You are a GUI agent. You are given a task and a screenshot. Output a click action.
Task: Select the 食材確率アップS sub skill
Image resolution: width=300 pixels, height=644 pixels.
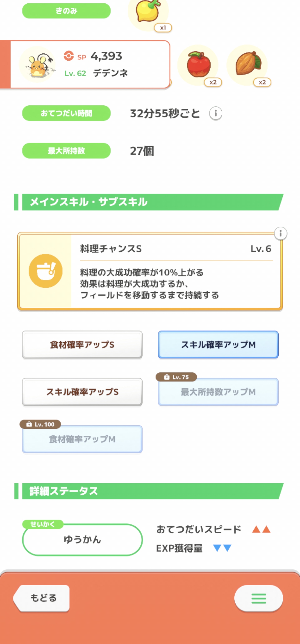(x=82, y=345)
